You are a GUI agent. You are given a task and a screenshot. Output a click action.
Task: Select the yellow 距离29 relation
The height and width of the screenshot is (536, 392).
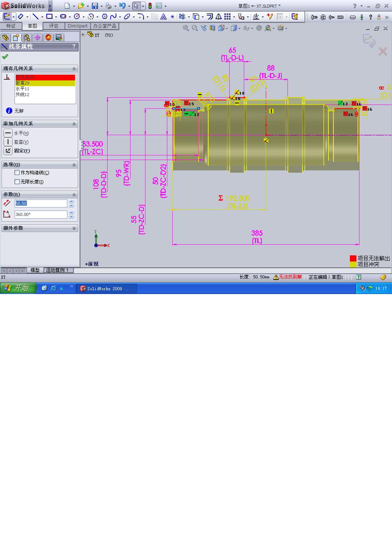click(x=45, y=83)
